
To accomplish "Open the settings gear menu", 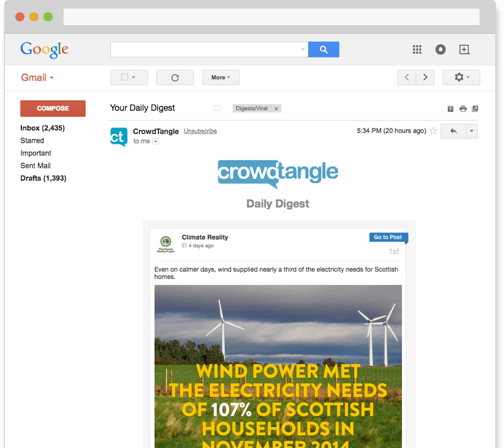I will pyautogui.click(x=461, y=78).
